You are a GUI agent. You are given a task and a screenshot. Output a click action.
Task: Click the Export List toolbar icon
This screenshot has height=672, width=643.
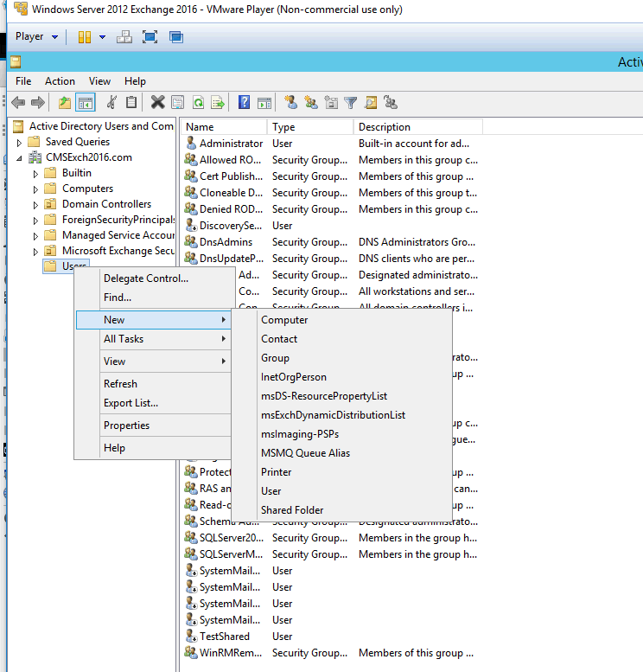click(x=218, y=103)
